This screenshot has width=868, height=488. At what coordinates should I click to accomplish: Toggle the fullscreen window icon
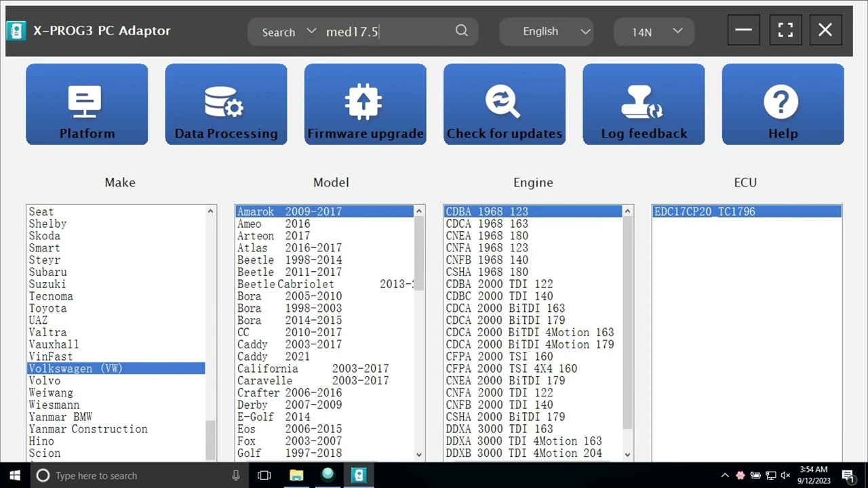click(785, 30)
